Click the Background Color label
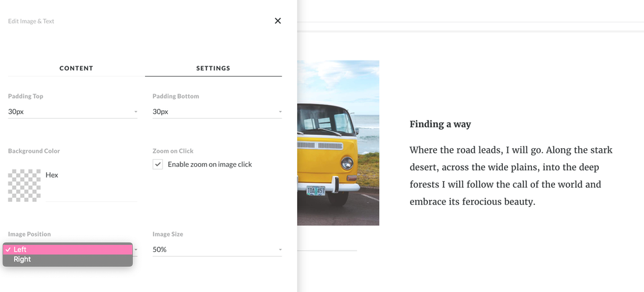644x292 pixels. tap(34, 151)
